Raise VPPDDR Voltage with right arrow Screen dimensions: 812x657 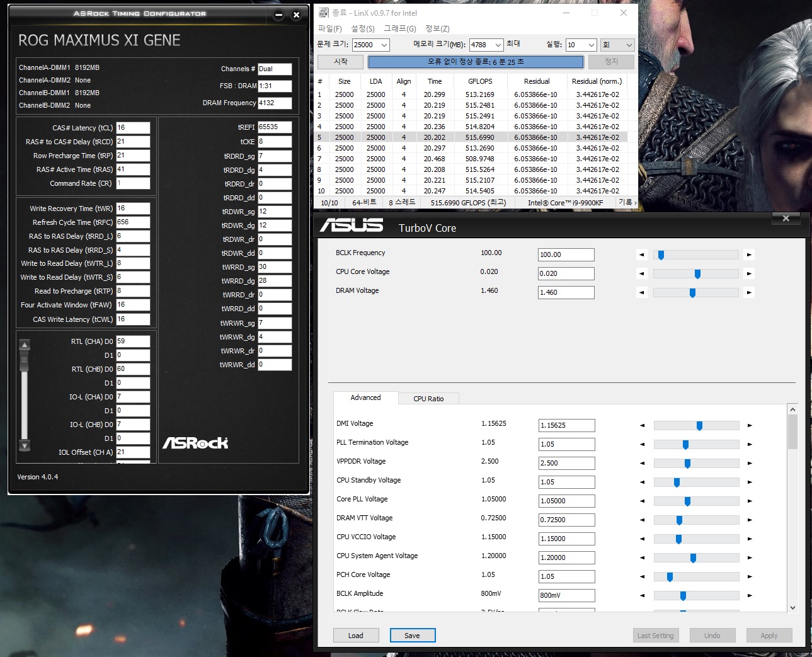click(x=750, y=463)
